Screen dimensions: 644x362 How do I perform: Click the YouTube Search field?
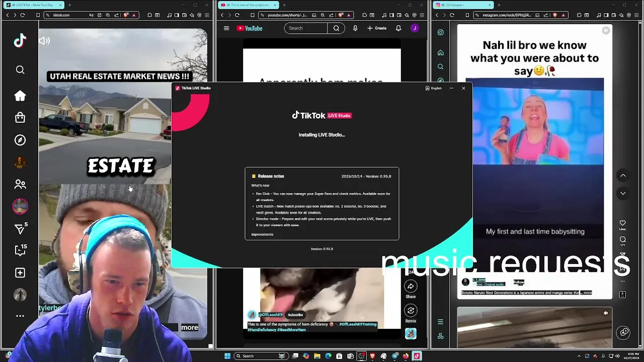click(306, 28)
